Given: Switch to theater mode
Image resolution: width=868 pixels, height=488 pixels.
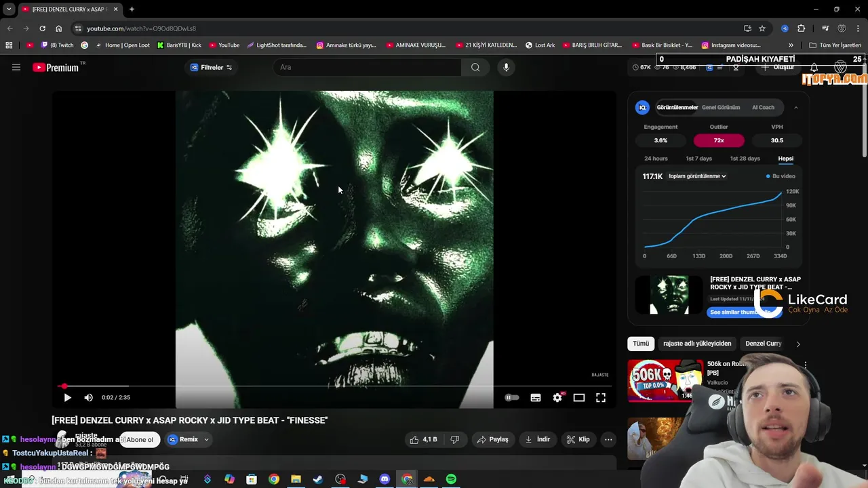Looking at the screenshot, I should [x=579, y=398].
